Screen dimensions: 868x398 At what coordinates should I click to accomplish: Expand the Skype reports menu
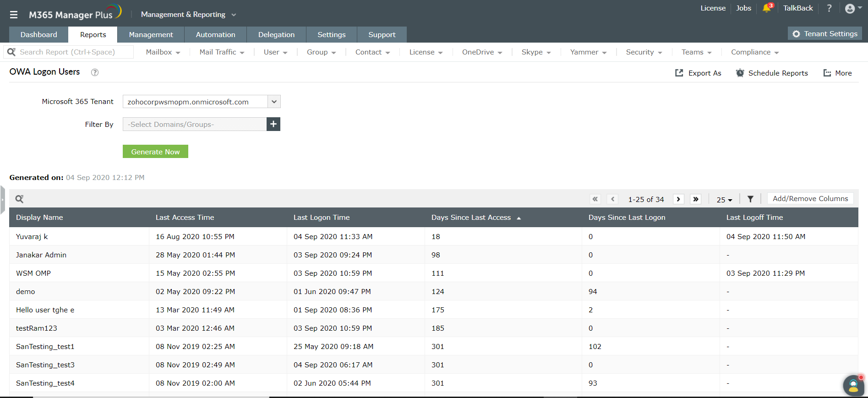coord(536,52)
